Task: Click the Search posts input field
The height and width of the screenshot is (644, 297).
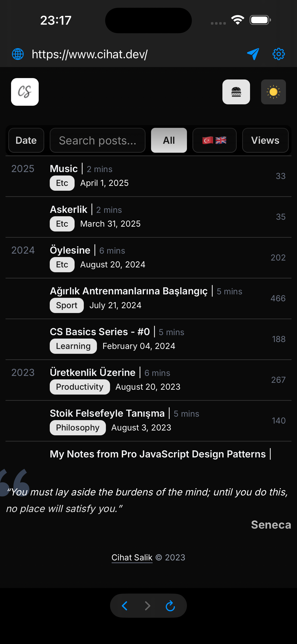Action: tap(97, 140)
